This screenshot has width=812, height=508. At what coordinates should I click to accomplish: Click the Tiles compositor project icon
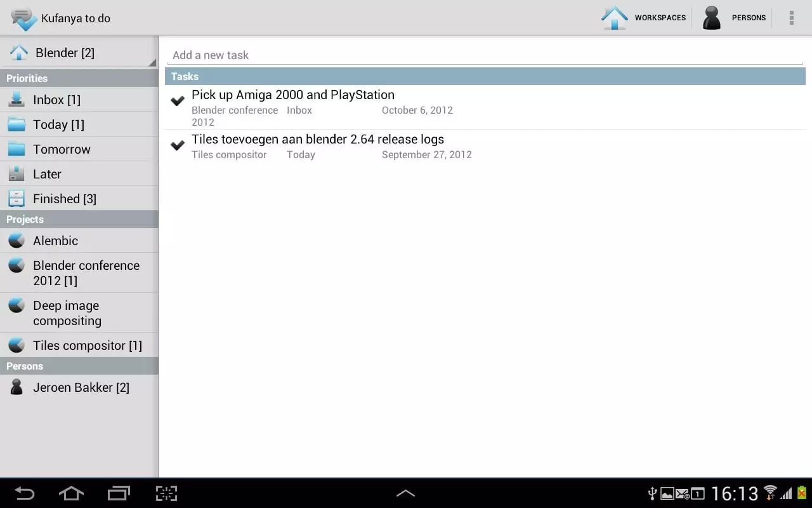tap(16, 345)
